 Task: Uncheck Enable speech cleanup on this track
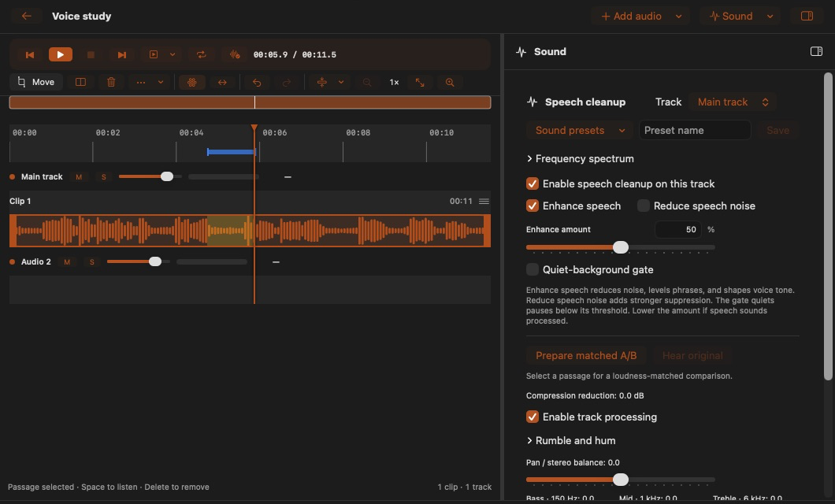532,183
